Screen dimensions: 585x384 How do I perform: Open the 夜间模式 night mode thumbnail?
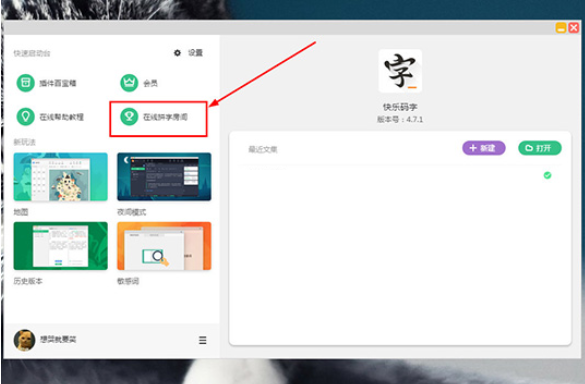click(164, 177)
